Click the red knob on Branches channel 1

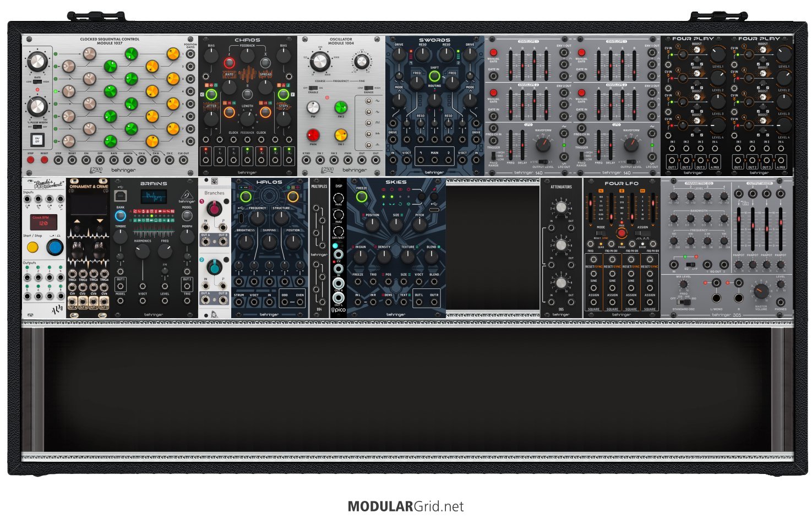click(x=214, y=208)
